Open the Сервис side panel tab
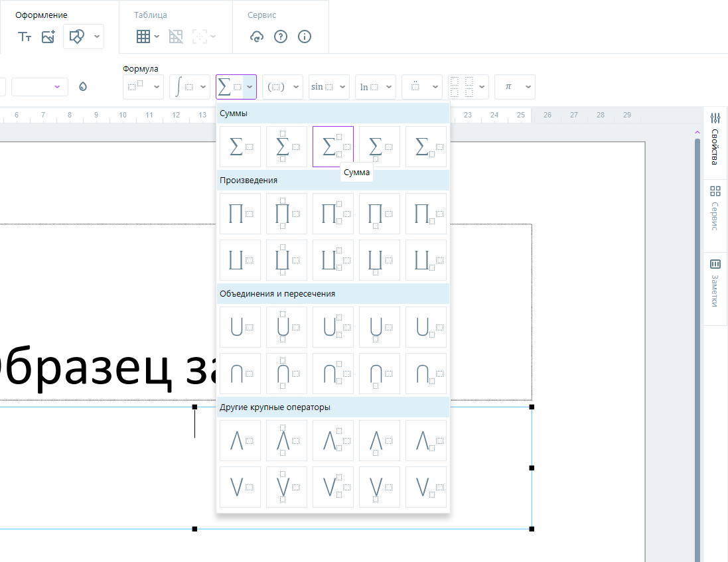Image resolution: width=728 pixels, height=562 pixels. (x=715, y=208)
